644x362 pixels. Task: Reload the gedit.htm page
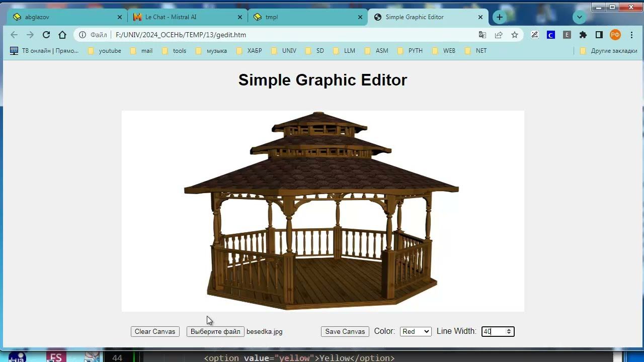coord(46,35)
